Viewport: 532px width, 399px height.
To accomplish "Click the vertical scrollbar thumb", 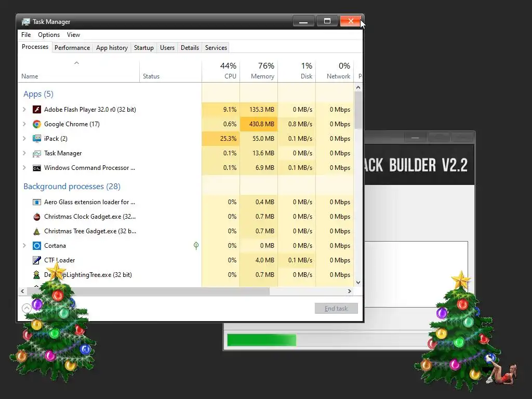I will click(x=358, y=110).
